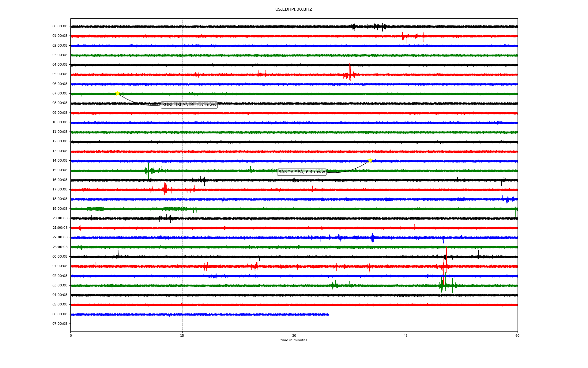Screen dimensions: 588x368
Task: Click the 10:00:08 trace time label
Action: (60, 122)
